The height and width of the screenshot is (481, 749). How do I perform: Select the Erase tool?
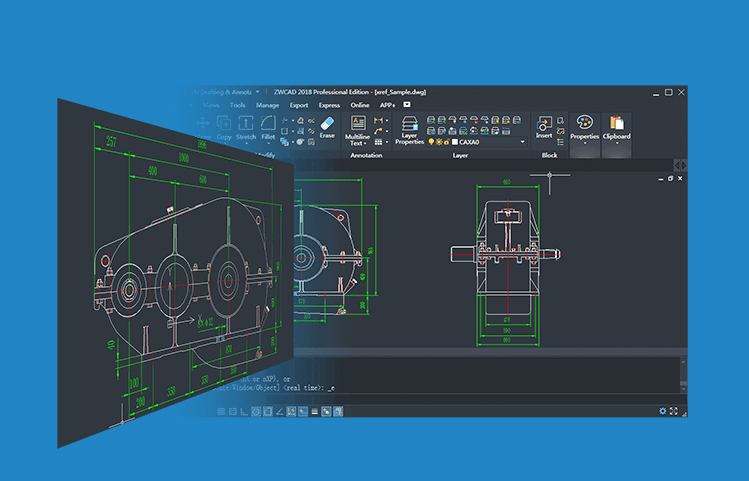pyautogui.click(x=326, y=126)
